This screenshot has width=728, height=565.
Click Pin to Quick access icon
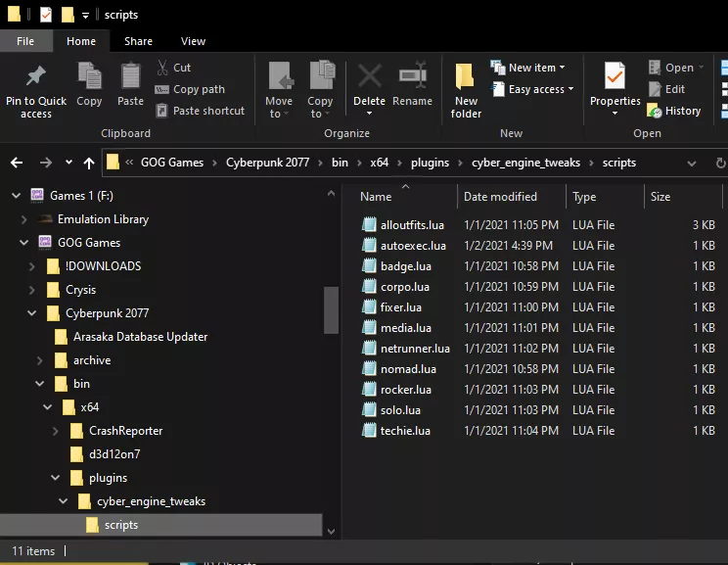(36, 75)
